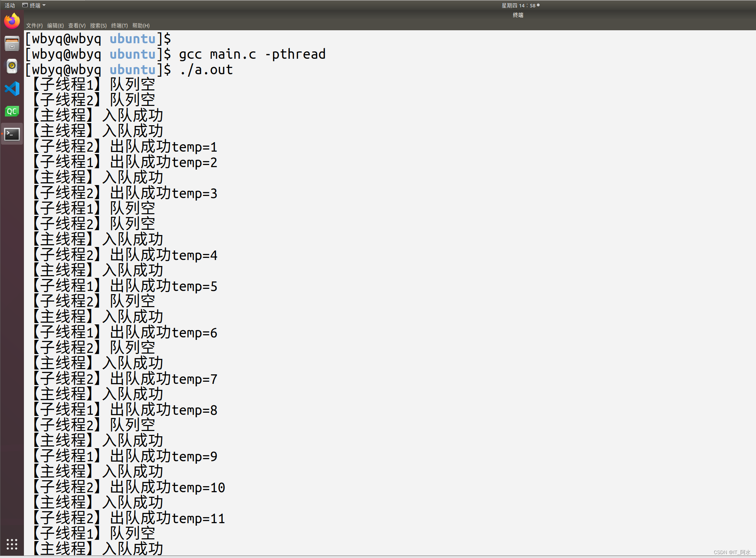The height and width of the screenshot is (558, 756).
Task: Select the Terminal icon in the dock
Action: tap(12, 134)
